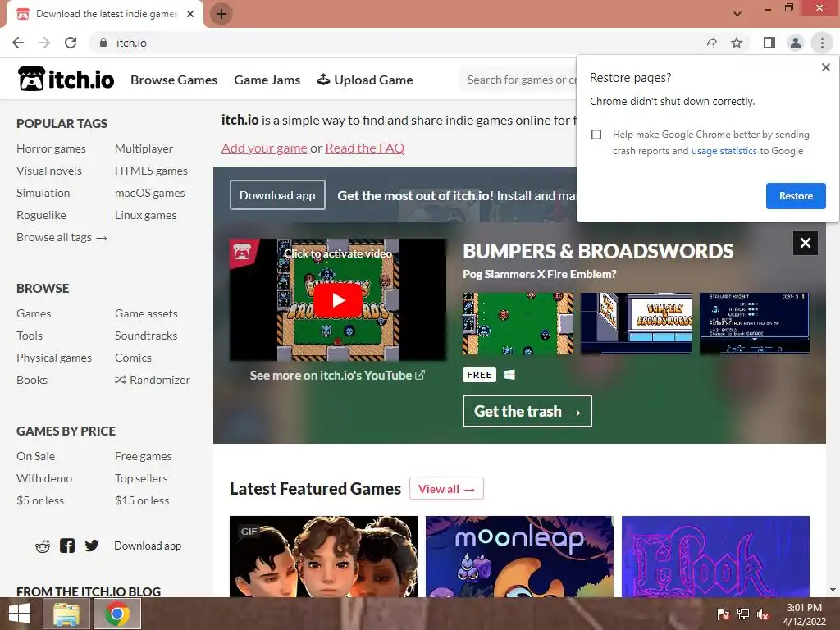Click the browser forward arrow
This screenshot has height=630, width=840.
pos(44,43)
